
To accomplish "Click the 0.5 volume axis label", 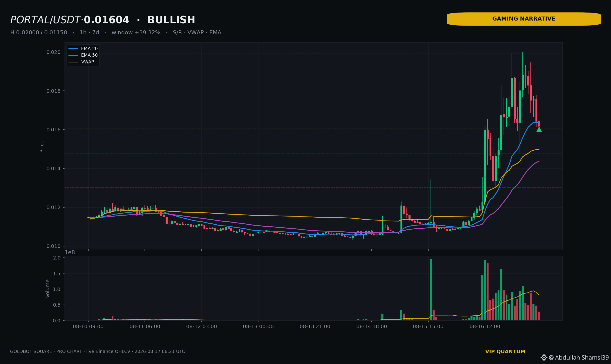I will coord(57,305).
